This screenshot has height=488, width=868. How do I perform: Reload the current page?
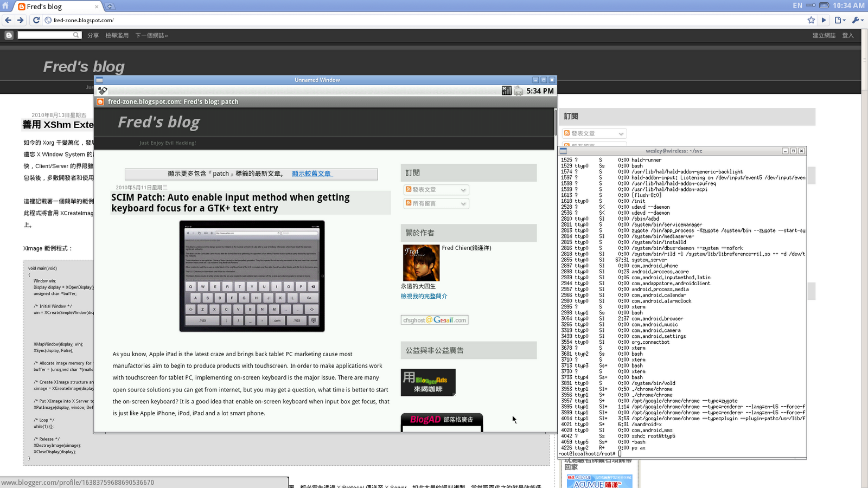point(36,20)
